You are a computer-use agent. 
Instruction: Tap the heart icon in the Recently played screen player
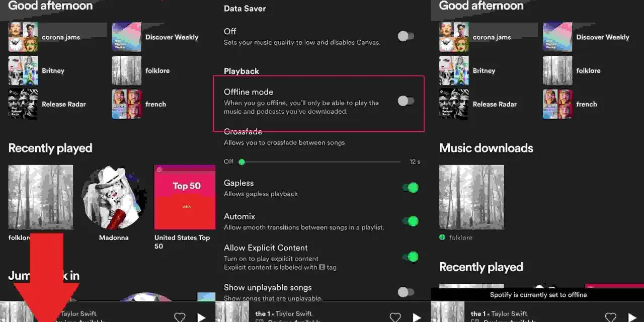[x=180, y=317]
